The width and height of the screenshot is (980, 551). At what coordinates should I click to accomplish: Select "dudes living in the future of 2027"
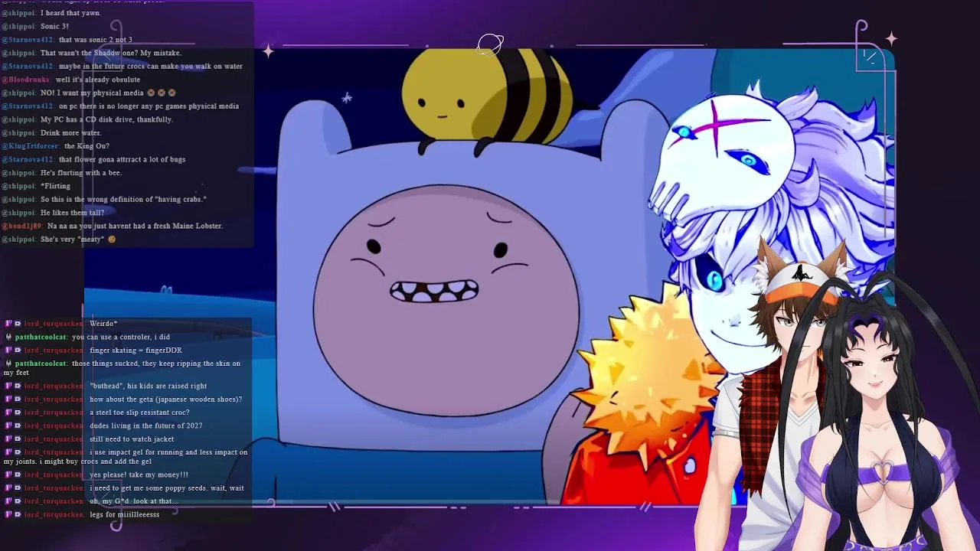pos(145,425)
